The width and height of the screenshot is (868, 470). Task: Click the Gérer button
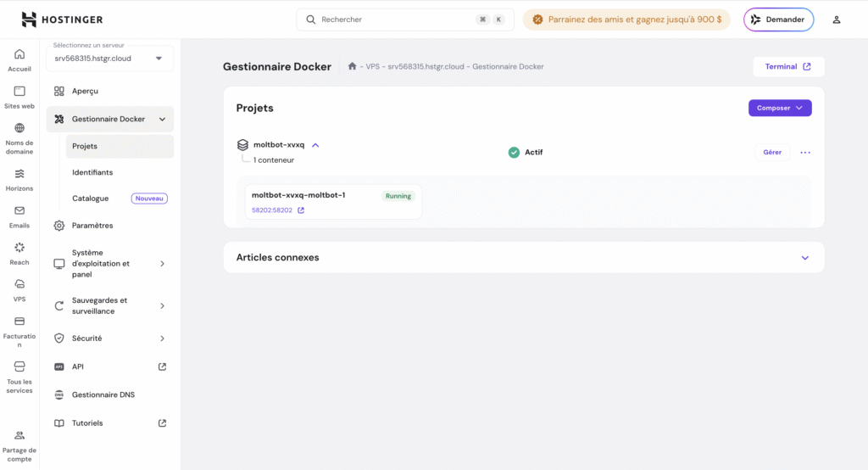click(772, 152)
